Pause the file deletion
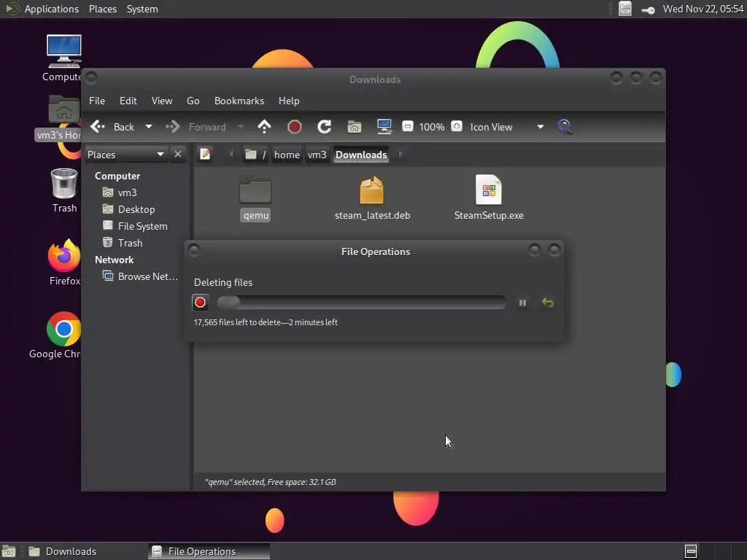 522,303
